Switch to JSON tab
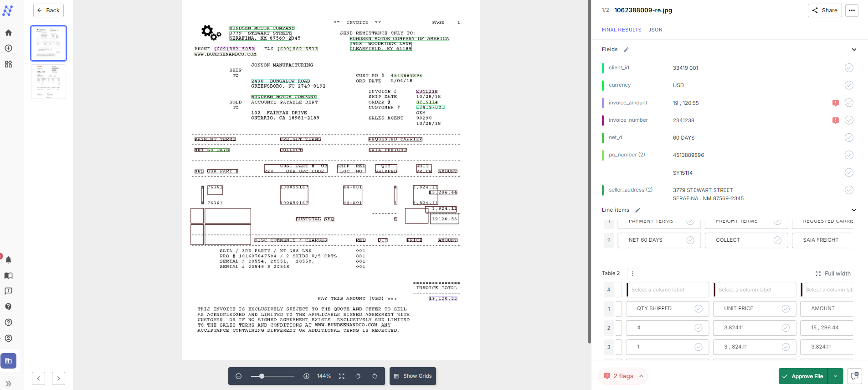Screen dimensions: 868x390 pos(655,30)
